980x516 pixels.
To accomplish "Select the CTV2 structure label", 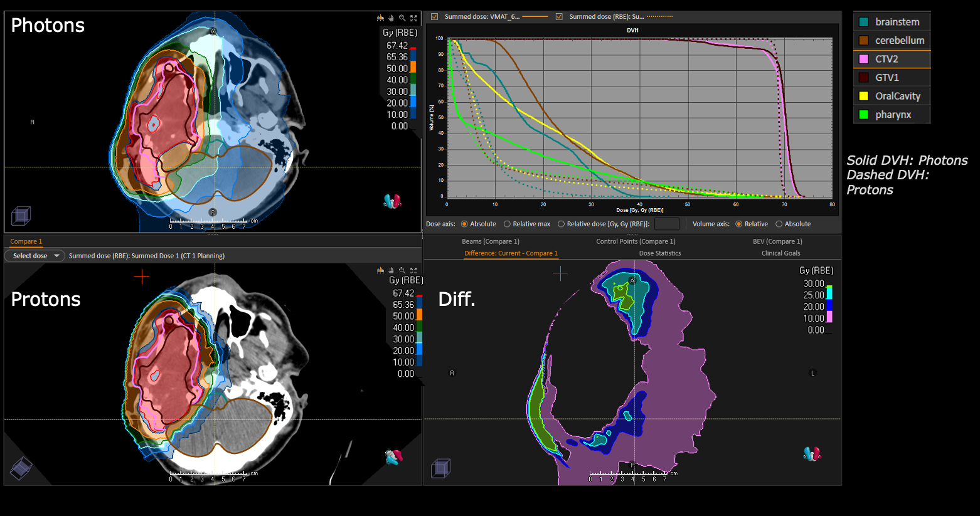I will pos(887,59).
